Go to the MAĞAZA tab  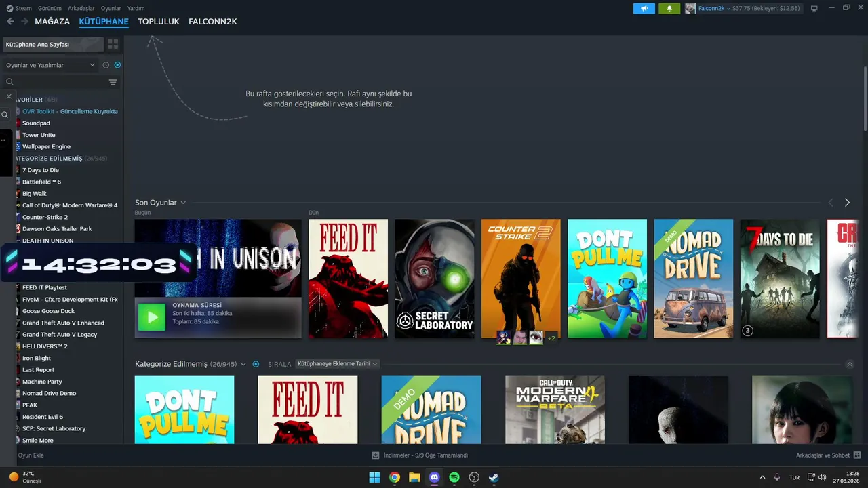coord(52,22)
